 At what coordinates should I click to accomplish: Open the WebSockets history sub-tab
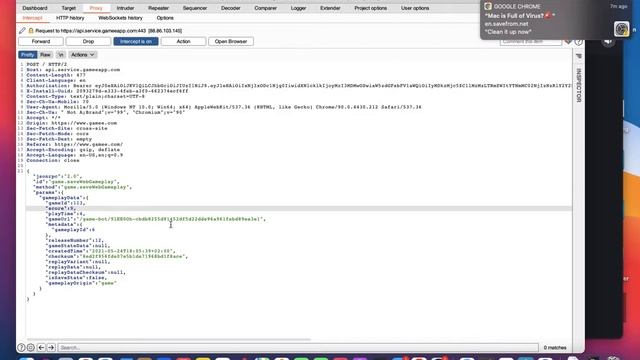pyautogui.click(x=120, y=18)
